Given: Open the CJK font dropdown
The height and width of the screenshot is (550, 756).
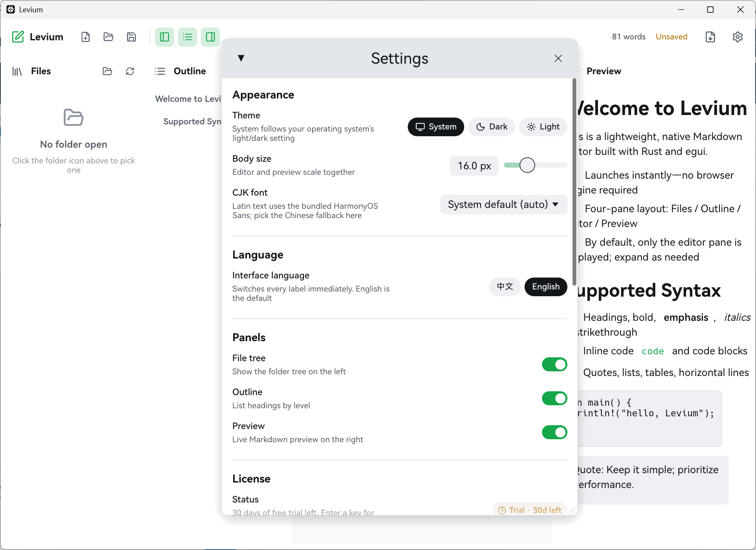Looking at the screenshot, I should click(504, 205).
